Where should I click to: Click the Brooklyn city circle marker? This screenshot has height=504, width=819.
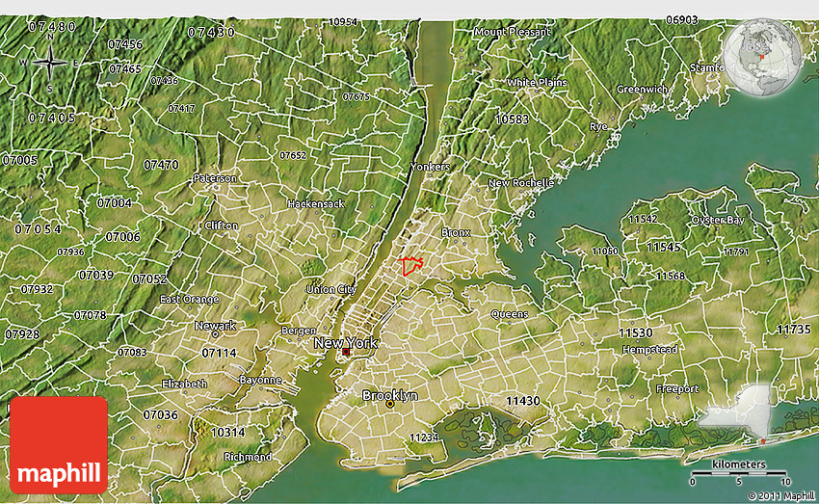(389, 405)
